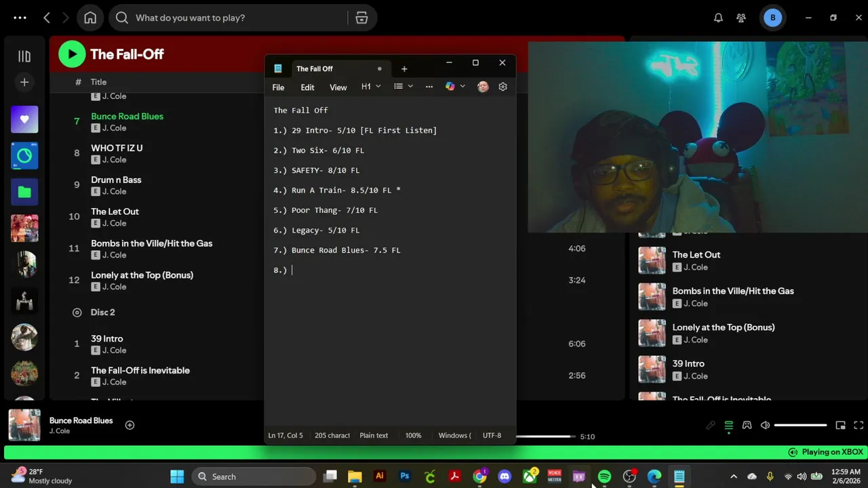
Task: Click Spotify playback progress bar
Action: 546,436
